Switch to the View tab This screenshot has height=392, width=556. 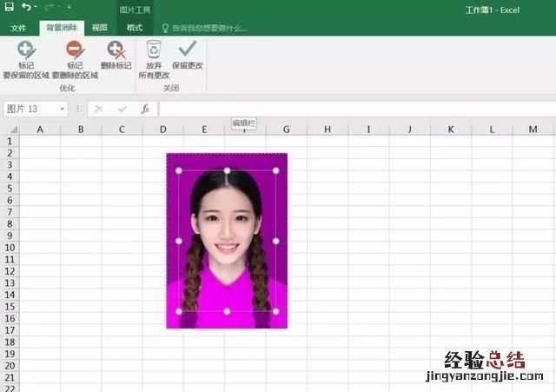click(100, 28)
